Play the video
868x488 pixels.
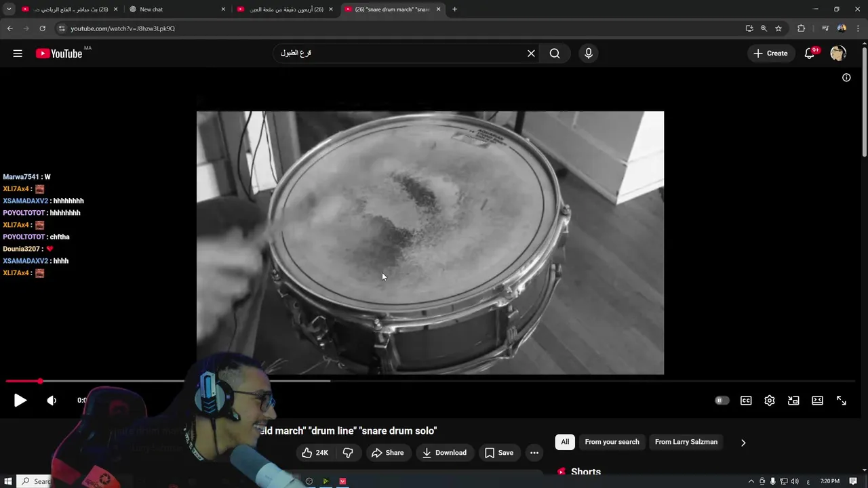click(x=20, y=401)
